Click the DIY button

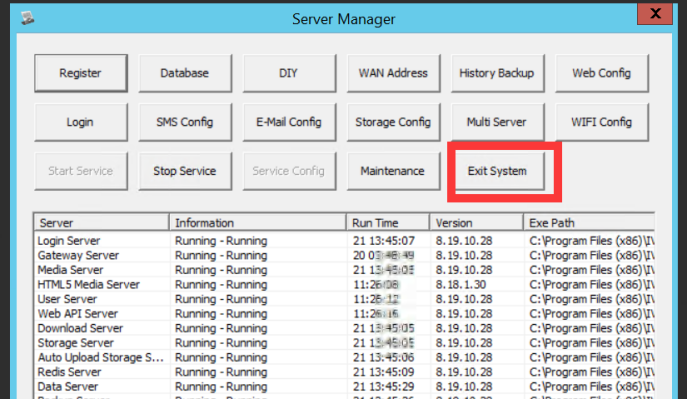coord(289,73)
